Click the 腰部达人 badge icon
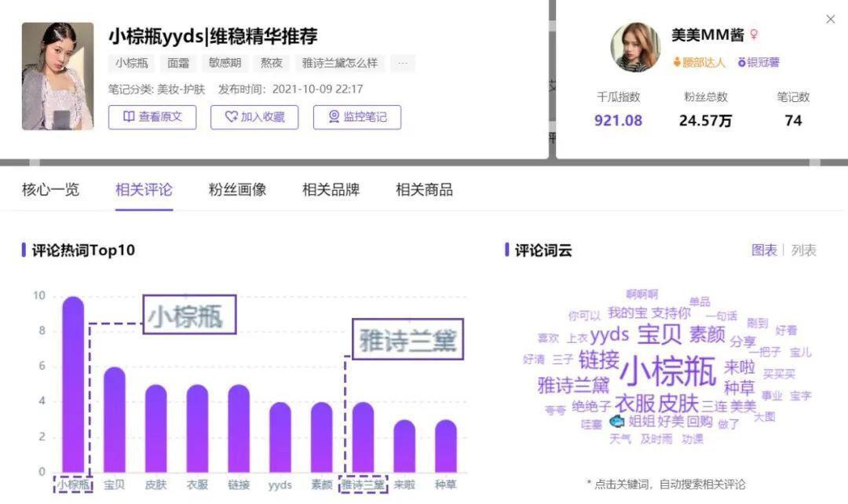The width and height of the screenshot is (848, 504). (x=677, y=62)
